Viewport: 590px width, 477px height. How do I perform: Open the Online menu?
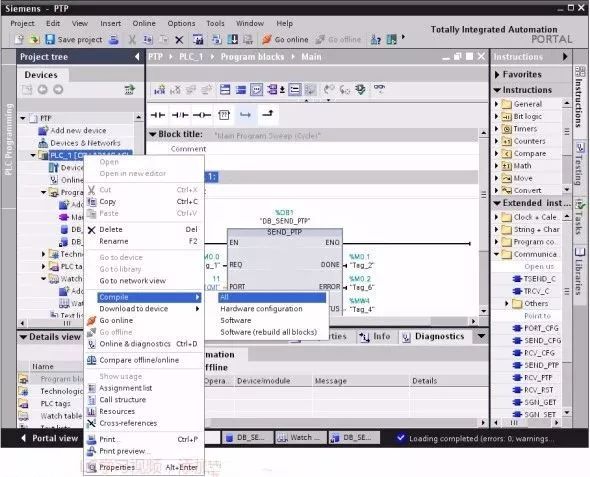point(144,23)
